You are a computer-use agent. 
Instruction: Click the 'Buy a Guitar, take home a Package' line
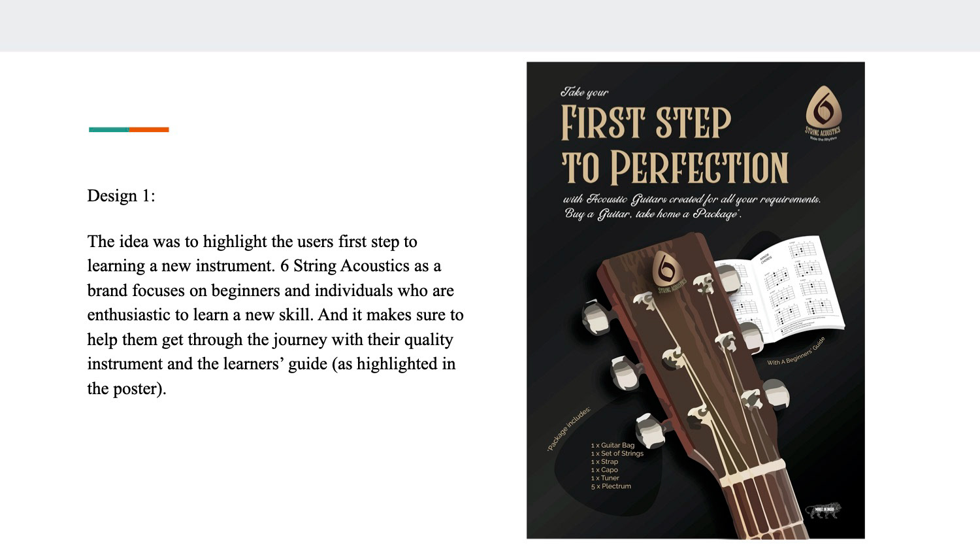[652, 214]
